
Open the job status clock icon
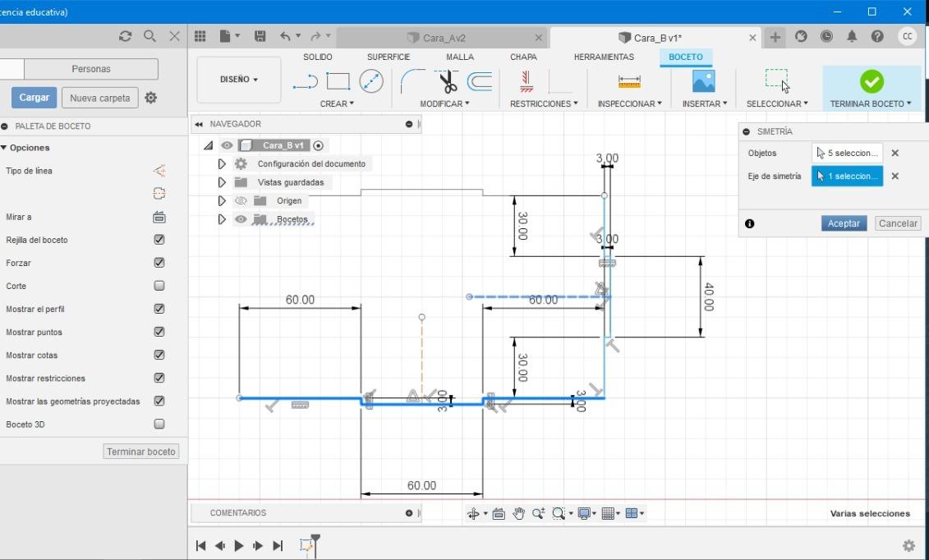tap(826, 37)
